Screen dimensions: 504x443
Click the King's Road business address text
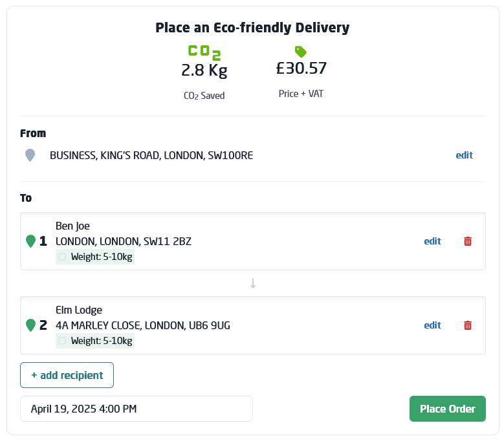point(151,155)
